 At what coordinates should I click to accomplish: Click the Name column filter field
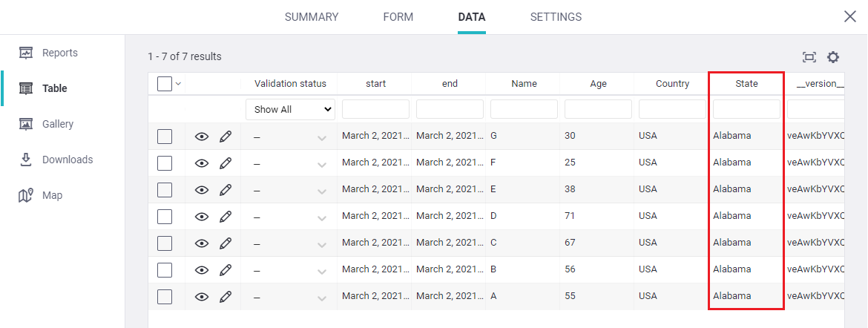pos(524,110)
